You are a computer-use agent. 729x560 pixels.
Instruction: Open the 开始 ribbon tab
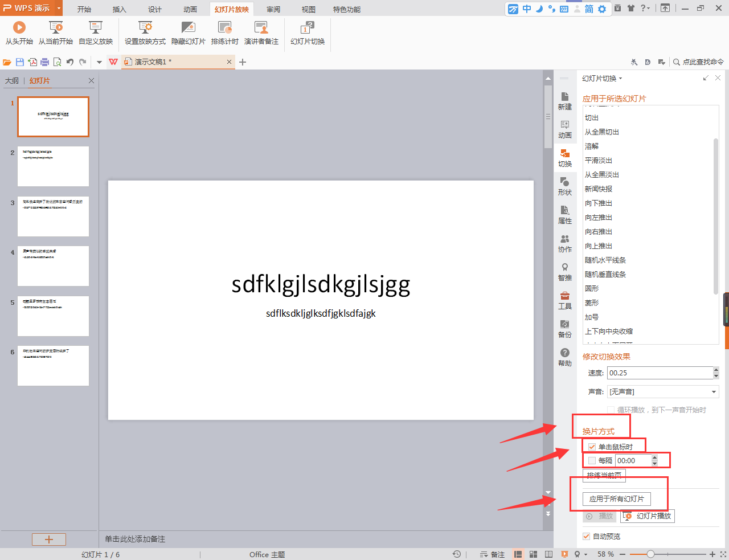coord(84,9)
